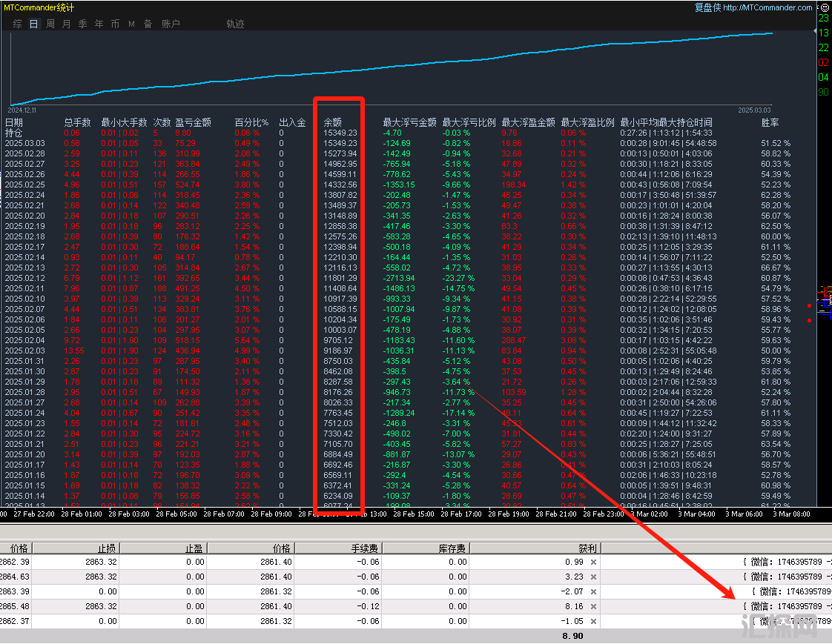
Task: Click the 66.67 % win rate
Action: [775, 268]
